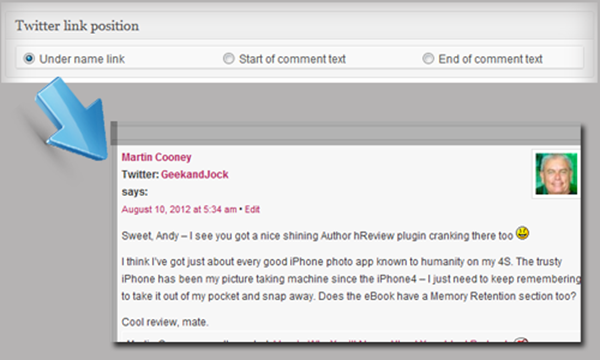The image size is (600, 360).
Task: Open the Martin Cooney author link
Action: pyautogui.click(x=157, y=157)
